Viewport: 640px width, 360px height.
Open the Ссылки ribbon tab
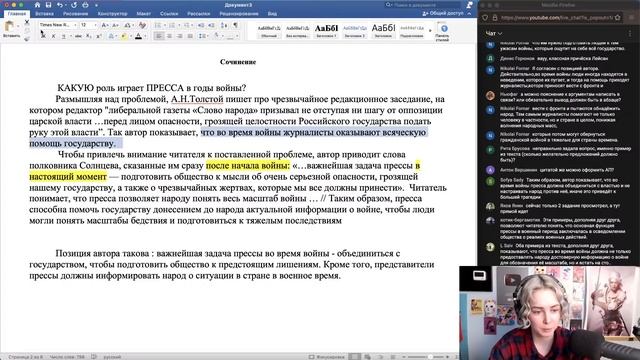[x=169, y=13]
